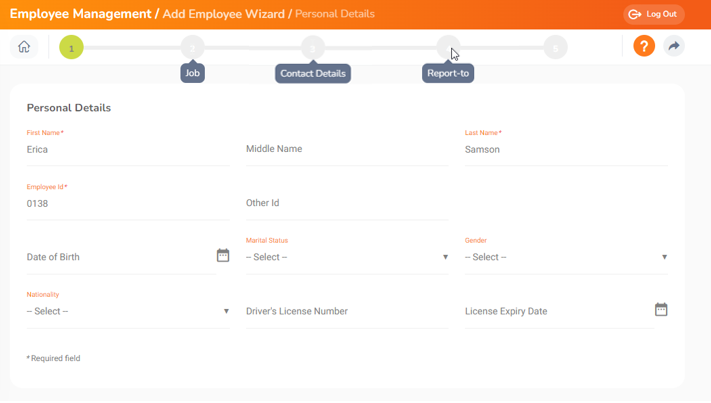Jump to Contact Details step 3
Screen dimensions: 711x403
pos(313,47)
